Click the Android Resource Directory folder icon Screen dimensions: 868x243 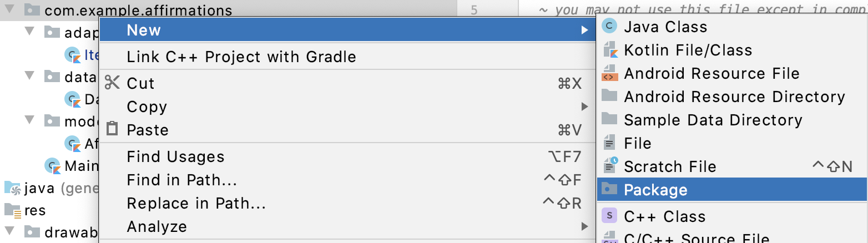point(609,96)
